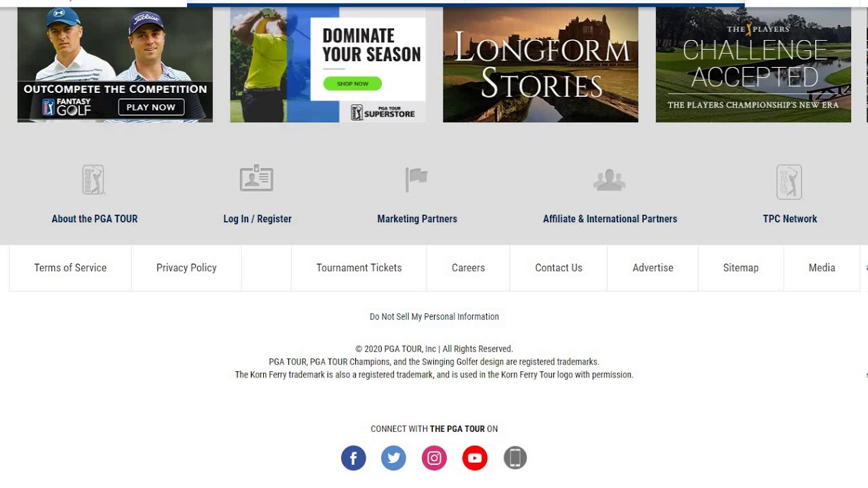The width and height of the screenshot is (868, 488).
Task: Click the ID card Log In icon
Action: tap(256, 178)
